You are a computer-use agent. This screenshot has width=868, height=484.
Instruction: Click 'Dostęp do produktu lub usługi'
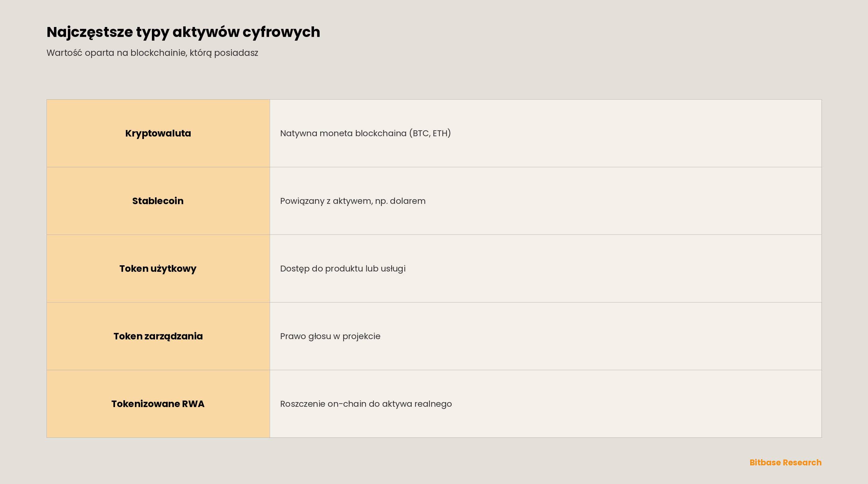tap(343, 269)
